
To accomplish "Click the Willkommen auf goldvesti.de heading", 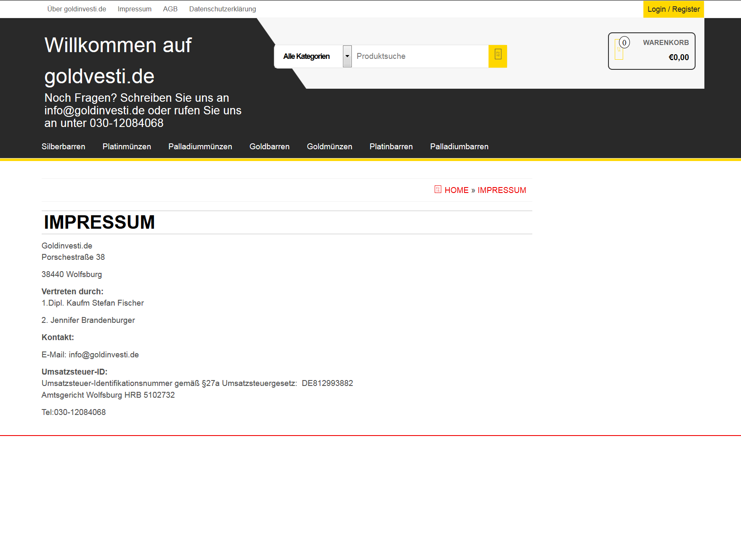I will (x=118, y=61).
